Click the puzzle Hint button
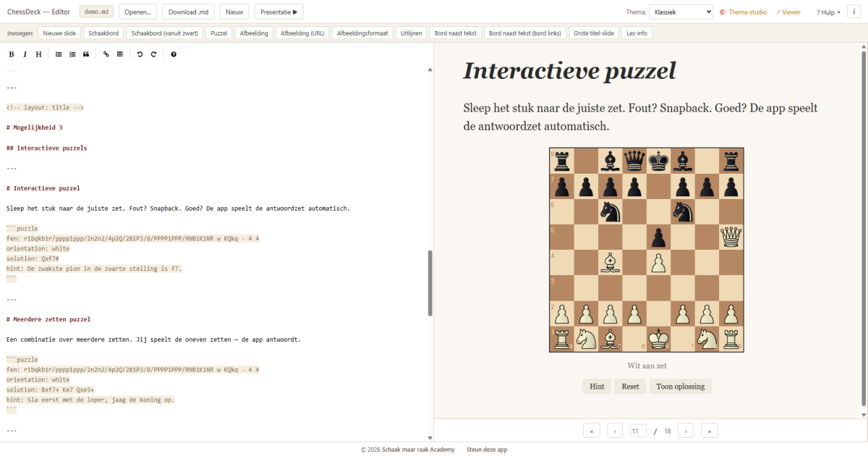Image resolution: width=868 pixels, height=456 pixels. (x=597, y=387)
